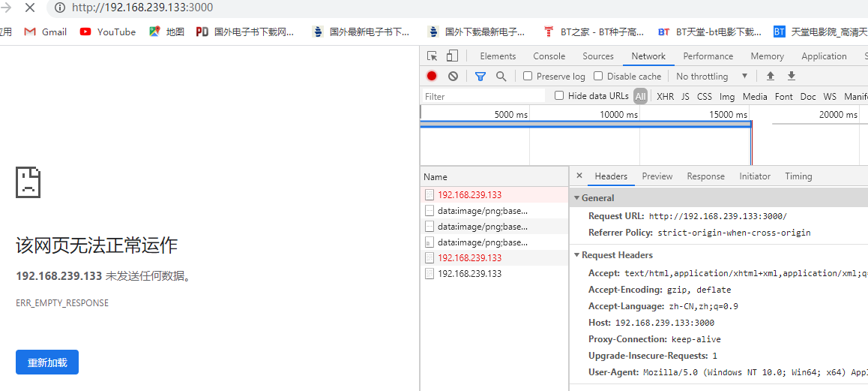Click the network overview timeline bar
Image resolution: width=868 pixels, height=391 pixels.
[585, 125]
